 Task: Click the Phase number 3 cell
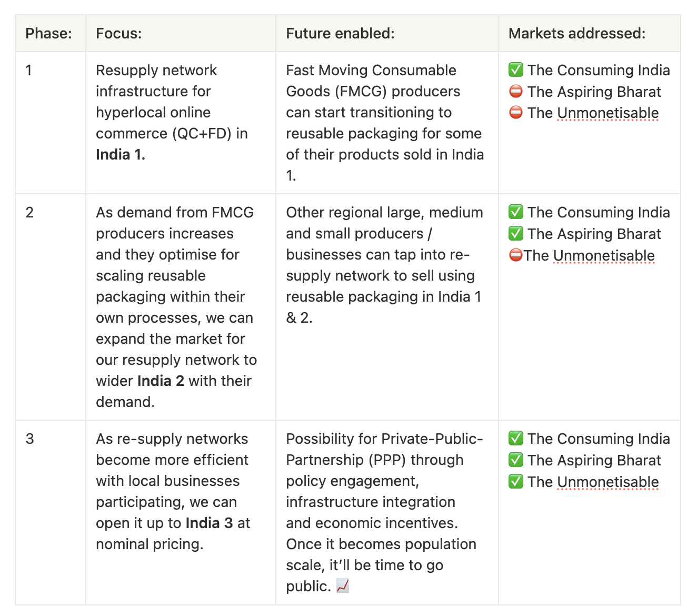(x=51, y=512)
